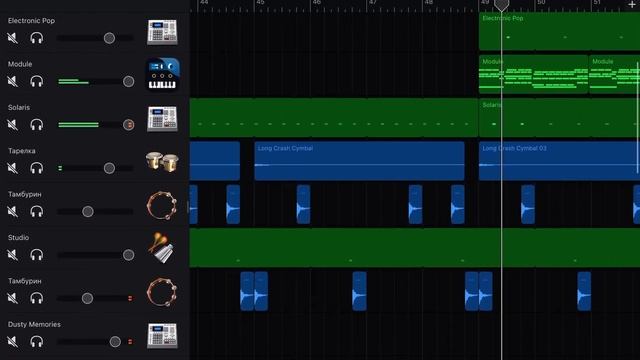Image resolution: width=640 pixels, height=360 pixels.
Task: Select the Тарелка track name
Action: (x=22, y=151)
